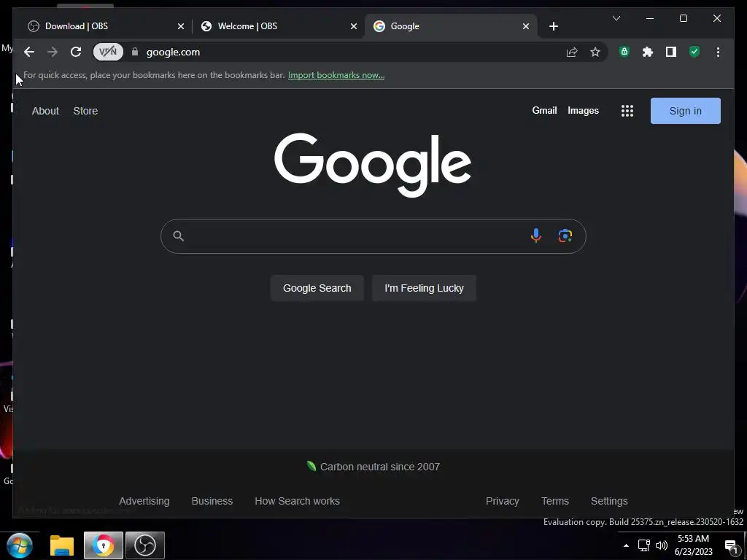Open the Extensions puzzle piece menu
The width and height of the screenshot is (747, 560).
point(648,52)
